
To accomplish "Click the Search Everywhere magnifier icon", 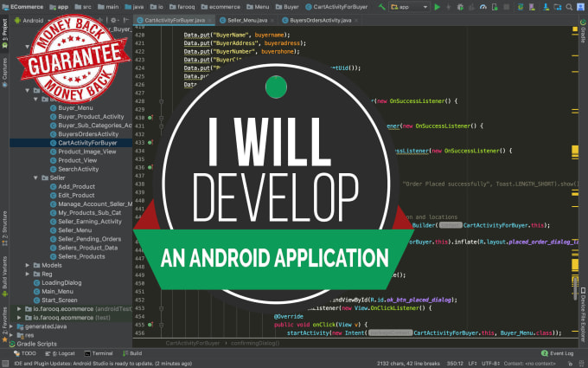I will coord(569,7).
